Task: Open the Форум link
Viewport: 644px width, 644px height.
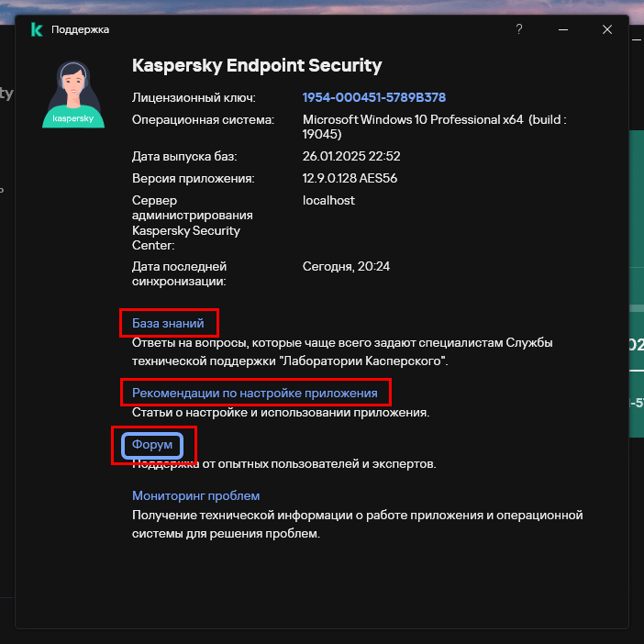Action: coord(152,445)
